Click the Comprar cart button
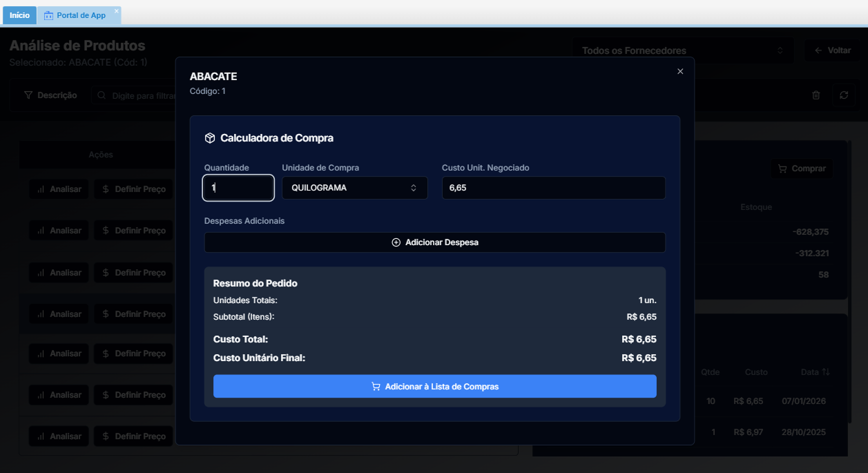 click(x=802, y=168)
